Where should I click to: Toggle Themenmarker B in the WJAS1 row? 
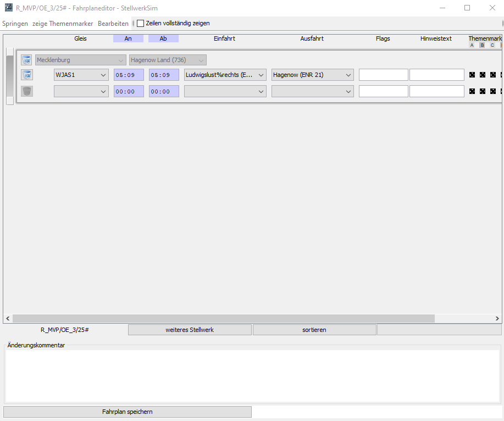click(x=483, y=75)
